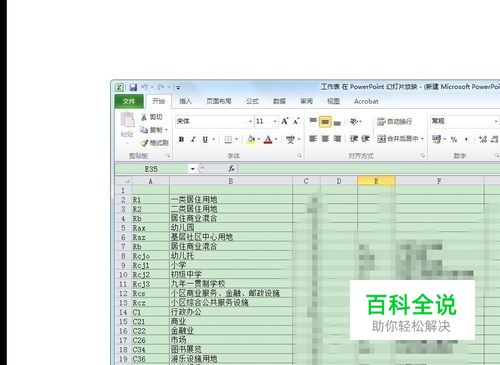Click 合并后居中 (Merge & Center) button
The width and height of the screenshot is (500, 365).
pyautogui.click(x=398, y=139)
